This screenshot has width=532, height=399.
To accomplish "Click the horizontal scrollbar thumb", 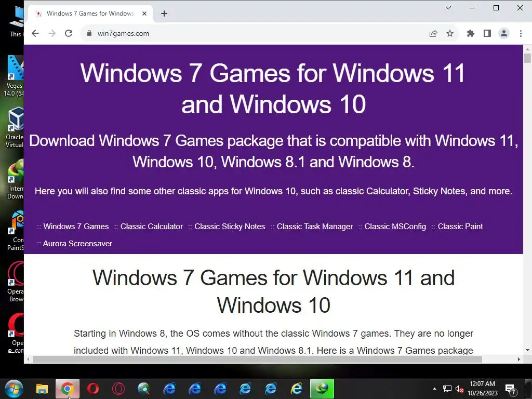I will [x=257, y=359].
